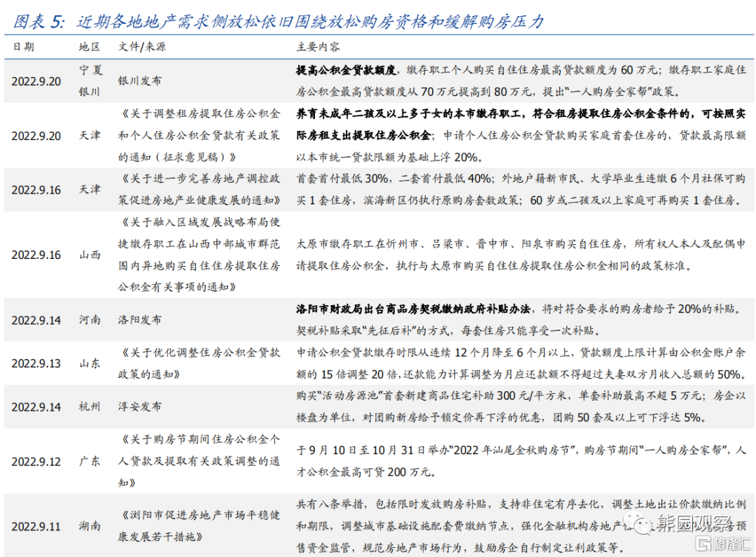Select the 《关于融入区域发展战略布局 document title
Image resolution: width=756 pixels, height=557 pixels.
pyautogui.click(x=199, y=255)
